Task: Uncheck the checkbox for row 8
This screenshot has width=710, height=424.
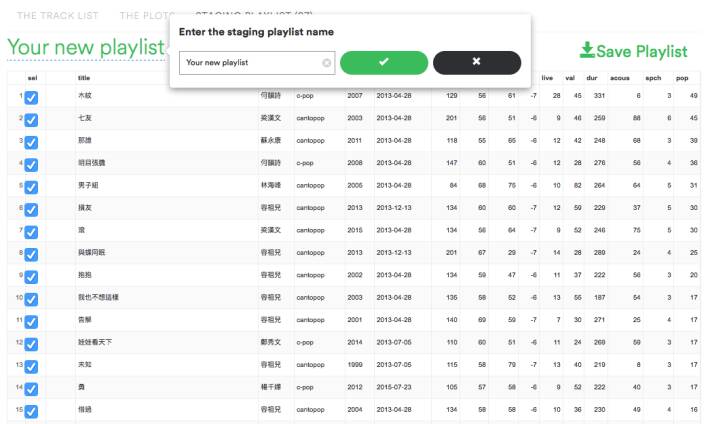Action: pyautogui.click(x=31, y=255)
